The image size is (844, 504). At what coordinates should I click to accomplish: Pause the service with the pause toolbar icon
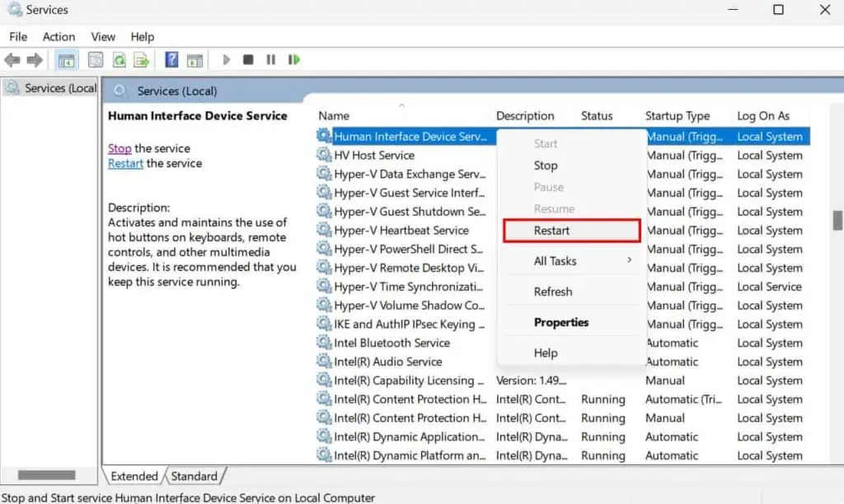(x=270, y=58)
